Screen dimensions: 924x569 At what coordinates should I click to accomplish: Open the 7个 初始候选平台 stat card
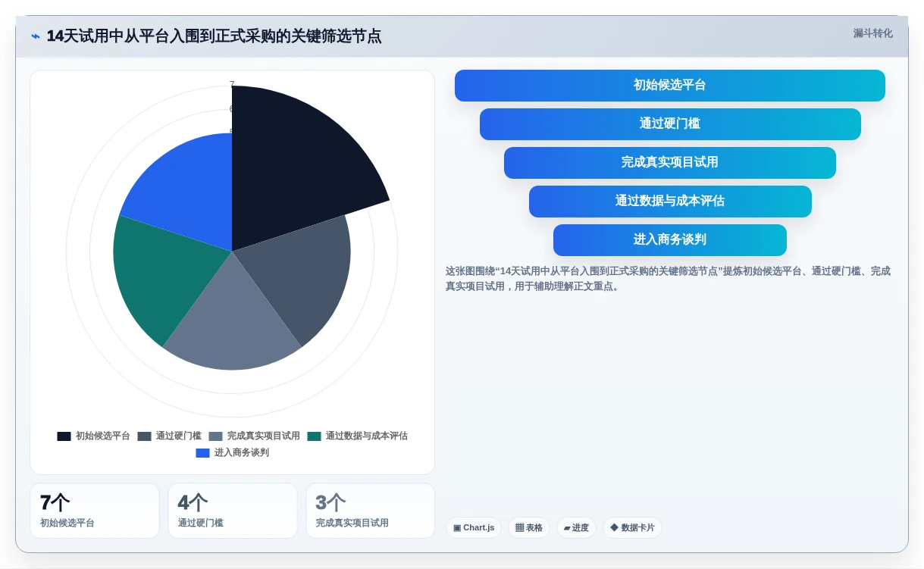[x=95, y=511]
